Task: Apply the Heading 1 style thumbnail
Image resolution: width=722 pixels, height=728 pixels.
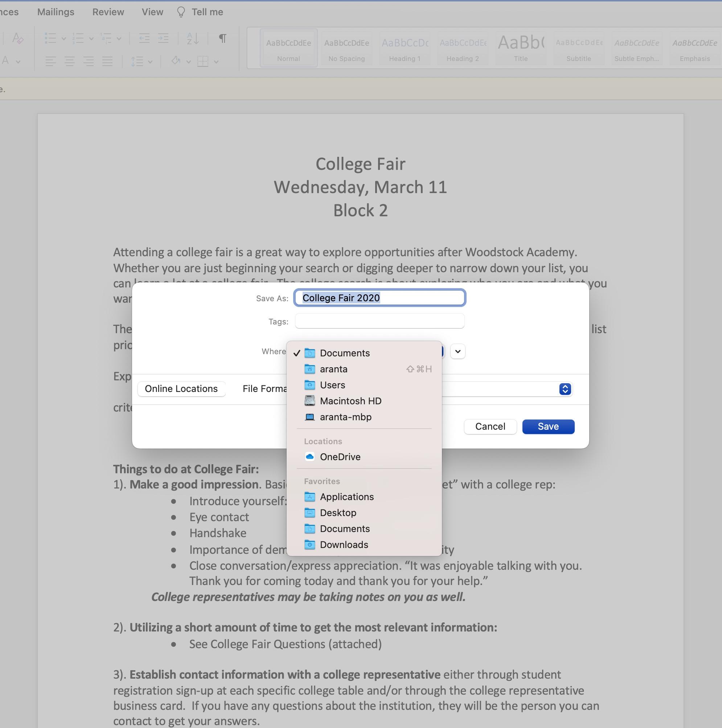Action: pyautogui.click(x=405, y=48)
